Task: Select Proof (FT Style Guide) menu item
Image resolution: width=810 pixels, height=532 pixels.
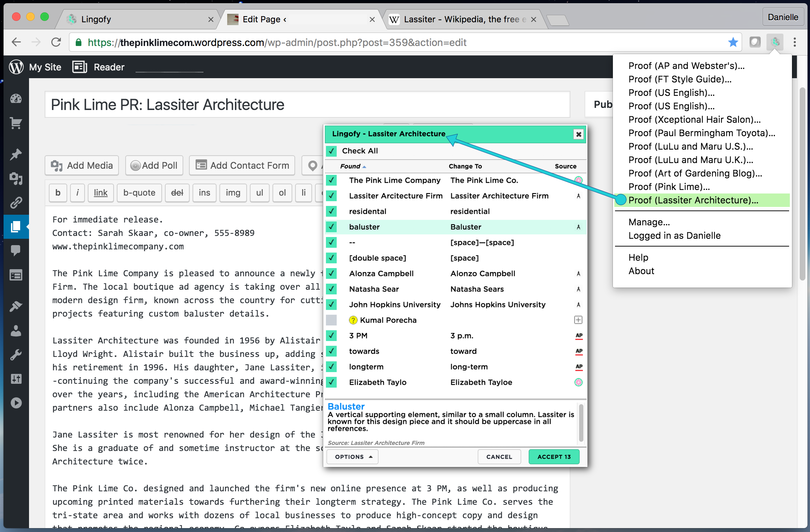Action: click(x=680, y=79)
